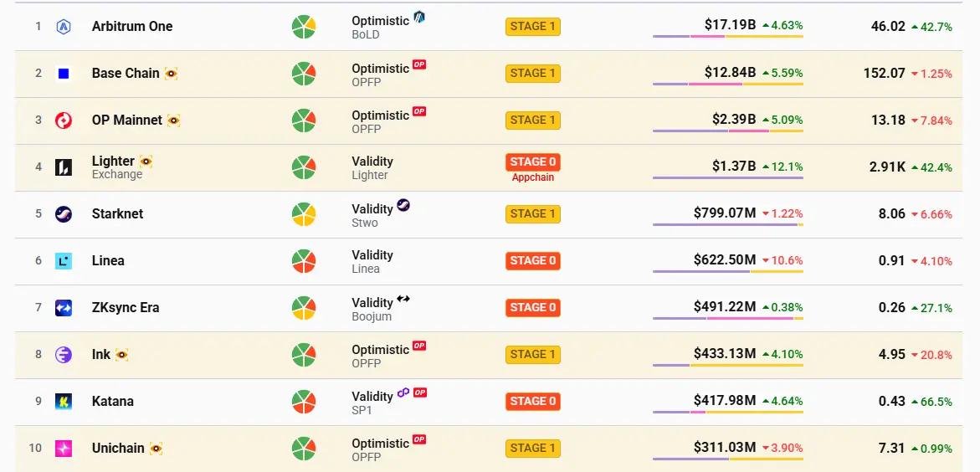Click Arbitrum One's Stage 1 badge

532,27
